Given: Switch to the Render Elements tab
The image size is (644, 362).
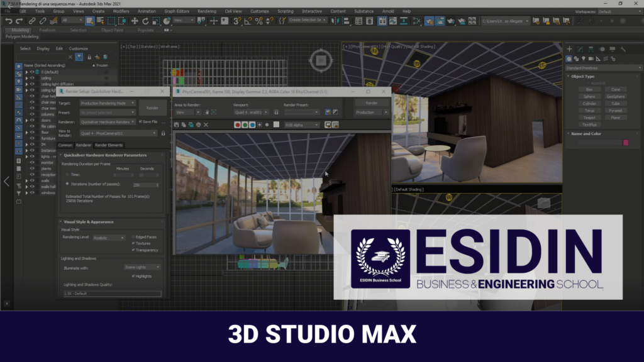Looking at the screenshot, I should coord(108,145).
